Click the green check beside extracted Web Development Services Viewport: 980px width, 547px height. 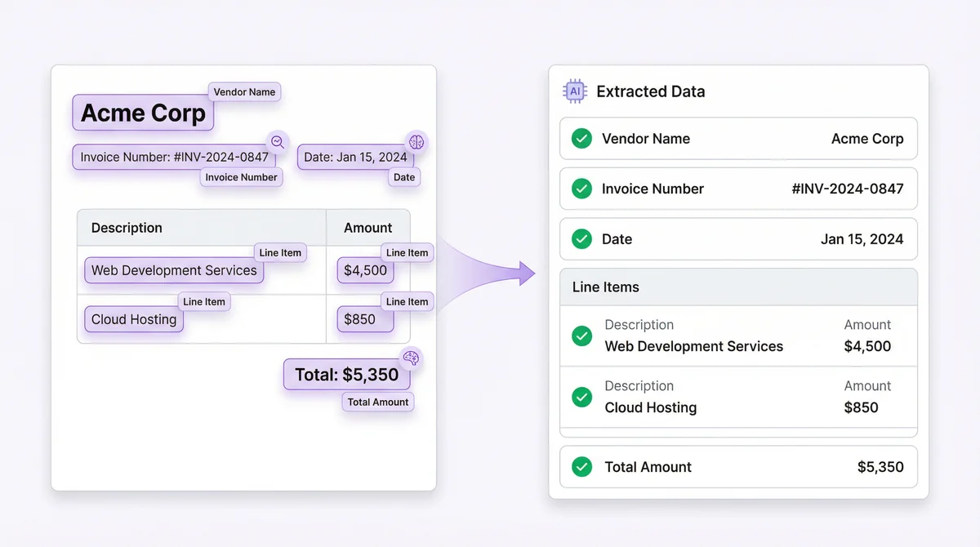581,336
